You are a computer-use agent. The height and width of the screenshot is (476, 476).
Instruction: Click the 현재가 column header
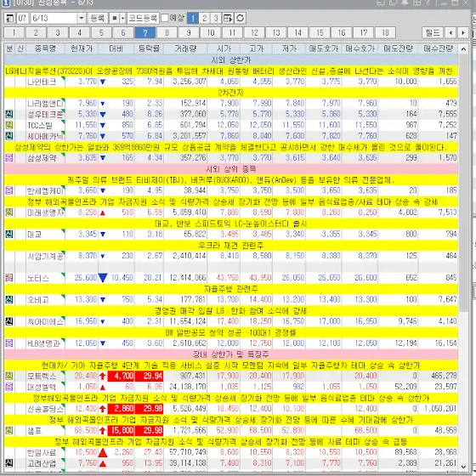82,48
